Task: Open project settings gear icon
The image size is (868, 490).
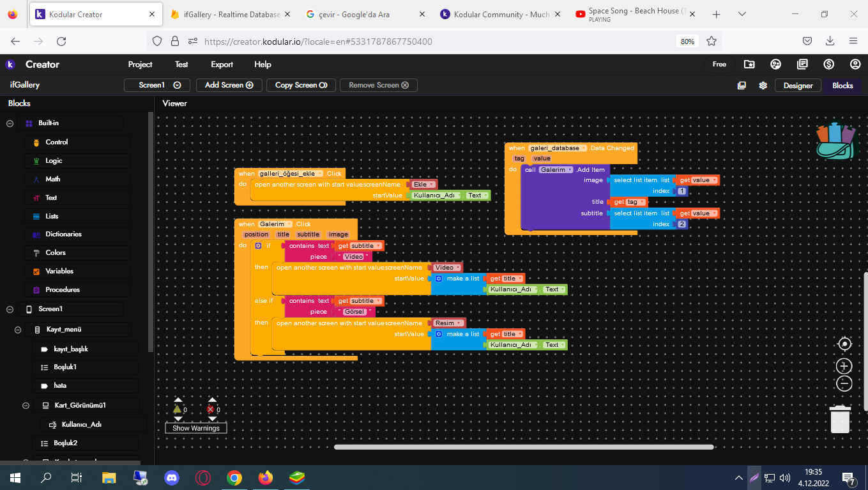Action: [x=763, y=86]
